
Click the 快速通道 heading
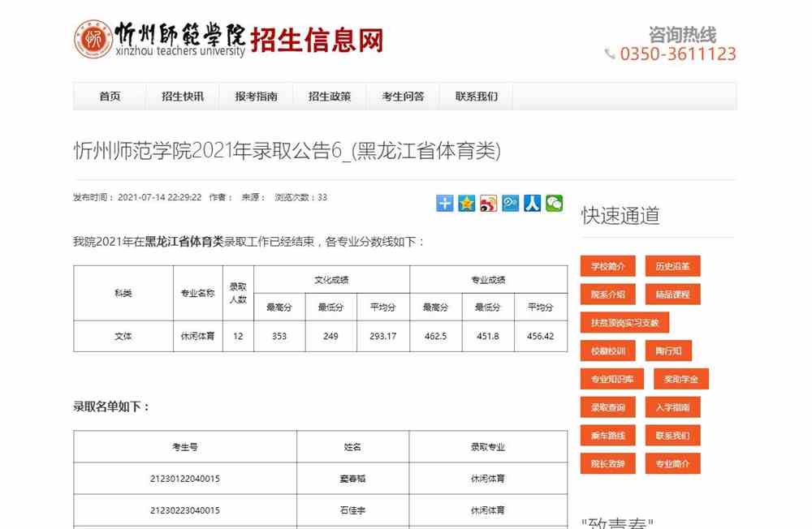click(x=620, y=215)
